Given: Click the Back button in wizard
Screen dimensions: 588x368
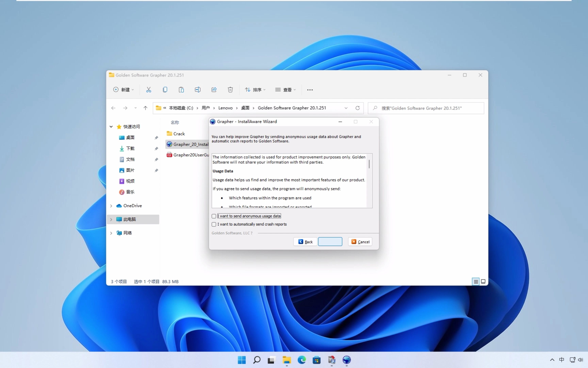Looking at the screenshot, I should 305,242.
